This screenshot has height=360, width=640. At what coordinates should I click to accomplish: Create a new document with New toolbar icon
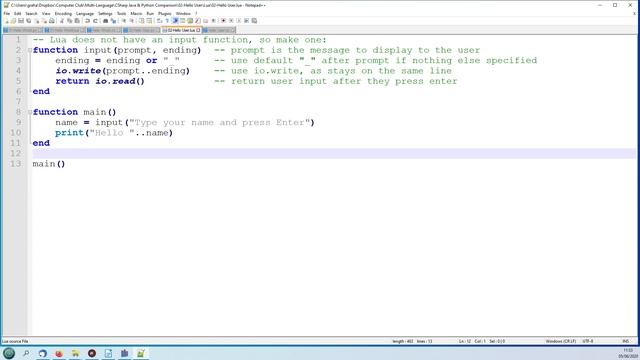click(x=7, y=20)
